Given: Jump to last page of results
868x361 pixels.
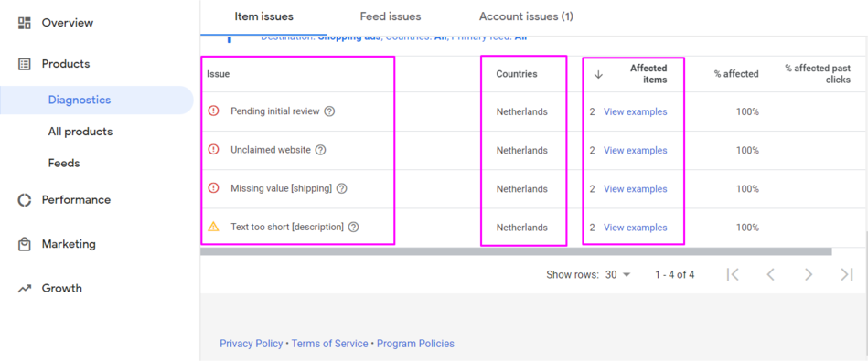Looking at the screenshot, I should 846,274.
